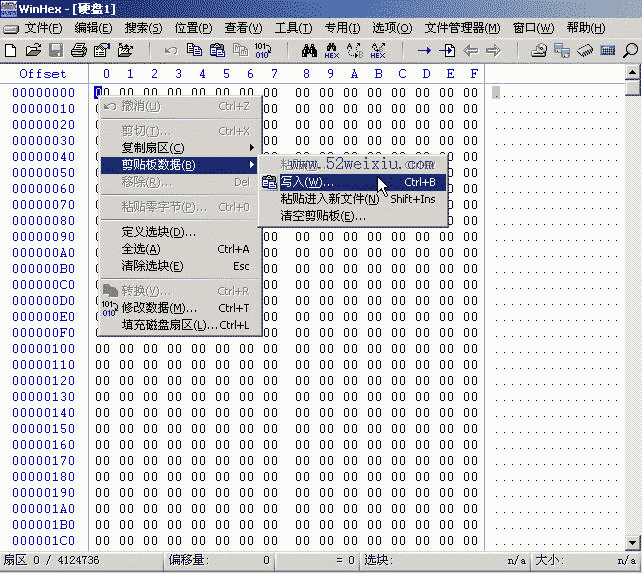Image resolution: width=642 pixels, height=574 pixels.
Task: Click offset row 00000150
Action: (x=43, y=429)
